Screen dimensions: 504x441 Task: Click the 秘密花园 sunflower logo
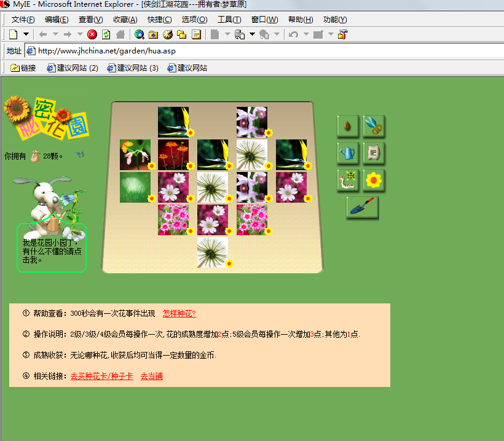pyautogui.click(x=46, y=119)
